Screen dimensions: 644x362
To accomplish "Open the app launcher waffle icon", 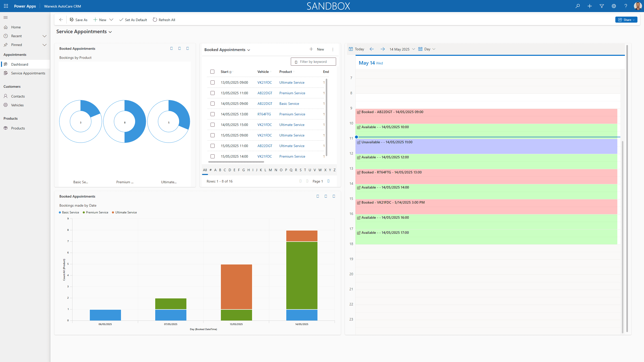I will [x=6, y=6].
